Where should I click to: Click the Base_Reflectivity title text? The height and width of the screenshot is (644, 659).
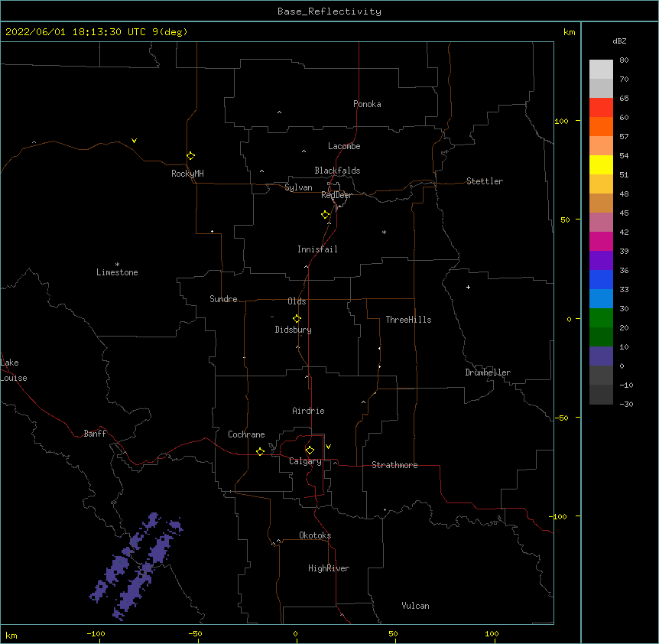tap(329, 11)
